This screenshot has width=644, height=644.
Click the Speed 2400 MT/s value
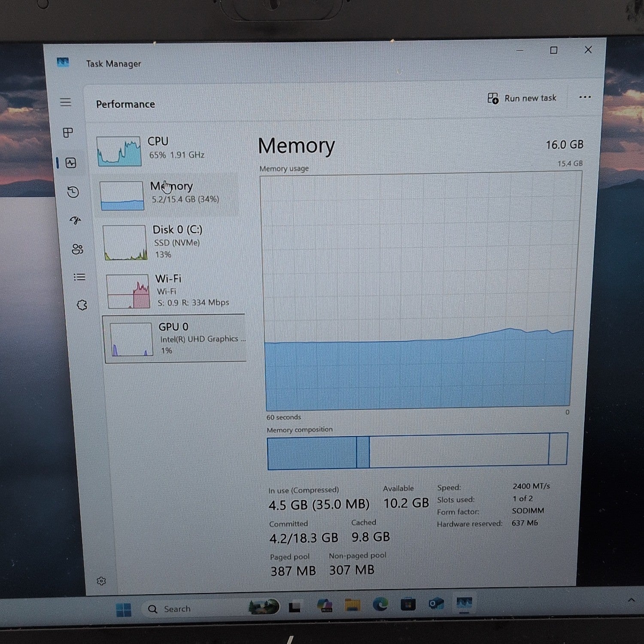coord(531,486)
